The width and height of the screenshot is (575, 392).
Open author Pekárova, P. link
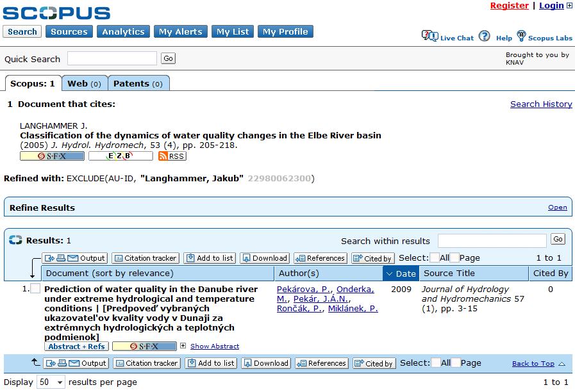click(303, 289)
